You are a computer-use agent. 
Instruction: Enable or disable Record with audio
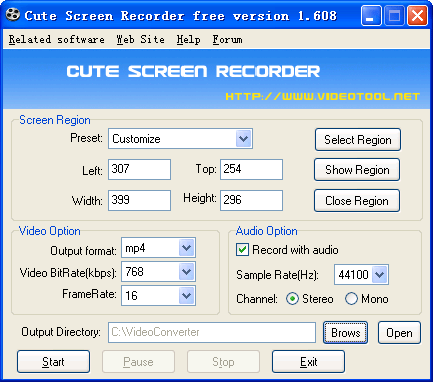pyautogui.click(x=242, y=250)
